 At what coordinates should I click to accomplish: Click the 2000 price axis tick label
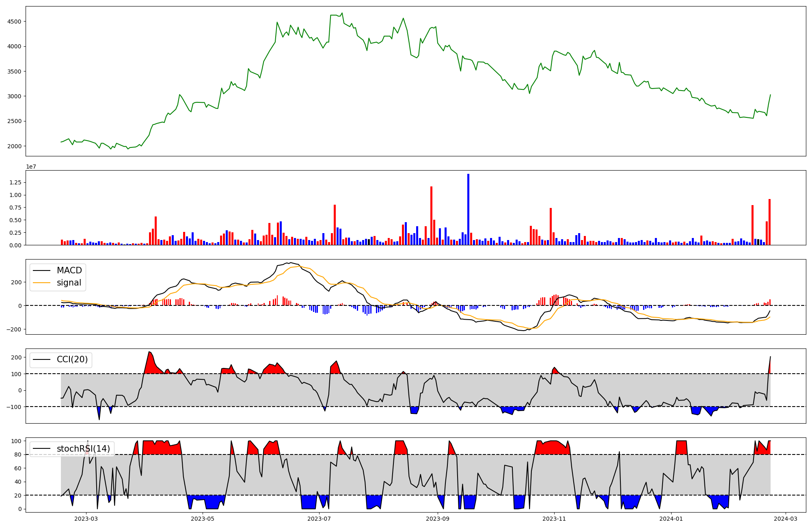tap(15, 146)
